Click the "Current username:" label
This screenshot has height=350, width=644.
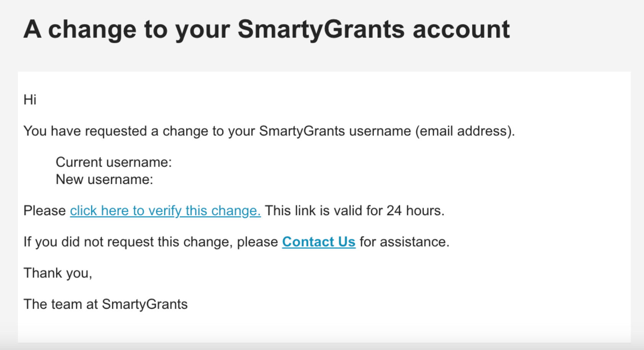(x=113, y=162)
